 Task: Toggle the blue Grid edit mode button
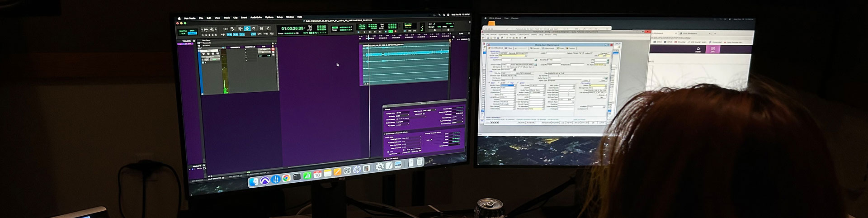[193, 33]
